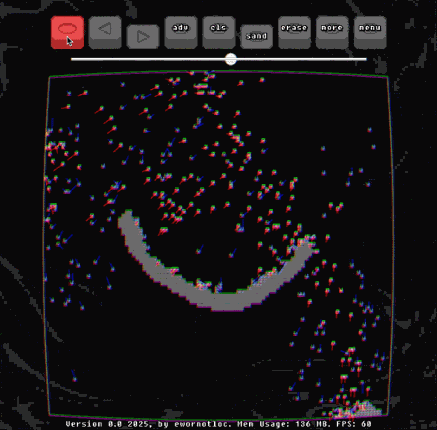
Task: Open the menu button
Action: [370, 32]
